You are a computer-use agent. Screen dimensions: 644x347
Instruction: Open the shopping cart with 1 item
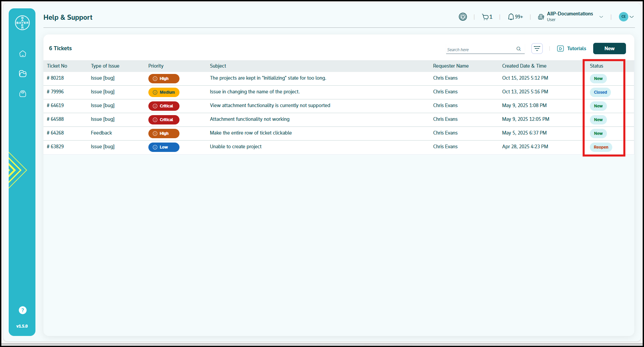[x=487, y=16]
